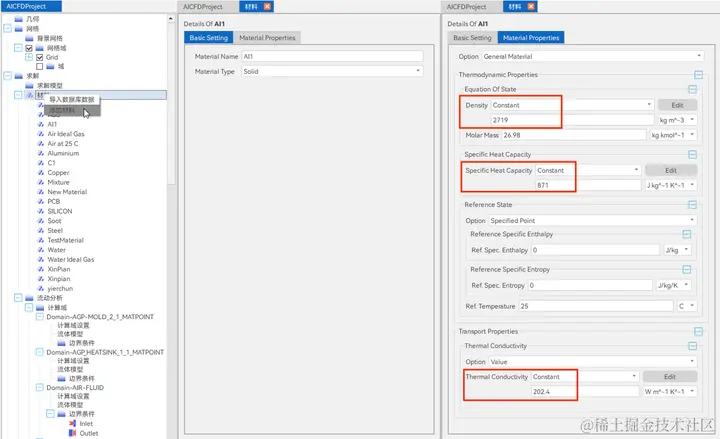
Task: Click the 几何 folder icon
Action: (x=18, y=19)
